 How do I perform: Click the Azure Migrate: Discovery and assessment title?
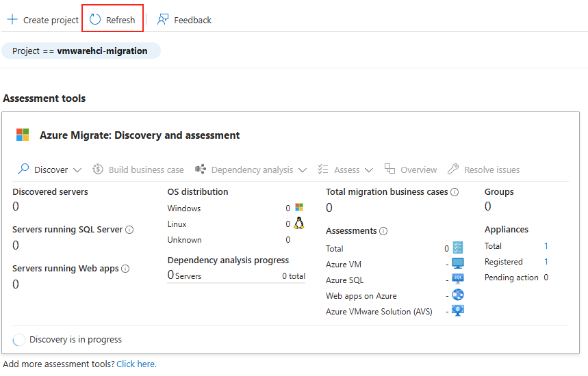[x=140, y=135]
